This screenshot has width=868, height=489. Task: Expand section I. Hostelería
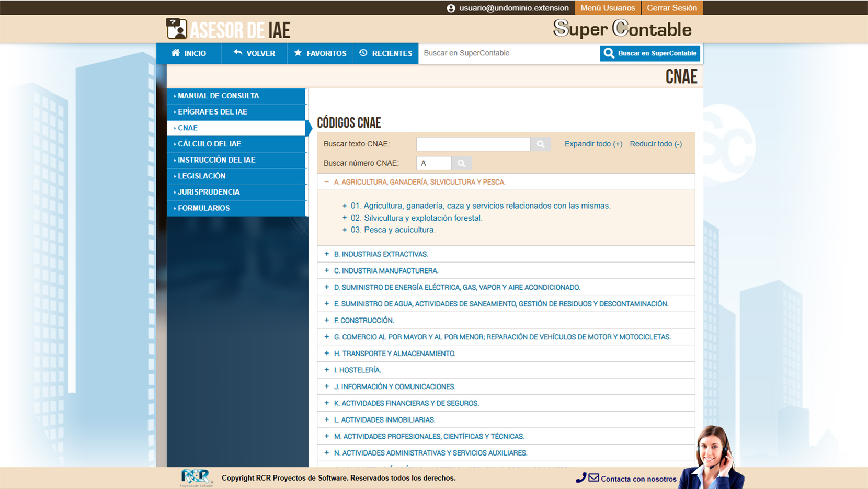(x=327, y=370)
